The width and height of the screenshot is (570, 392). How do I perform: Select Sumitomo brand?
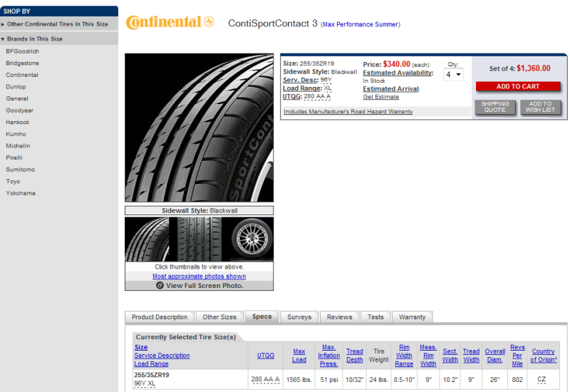coord(21,170)
